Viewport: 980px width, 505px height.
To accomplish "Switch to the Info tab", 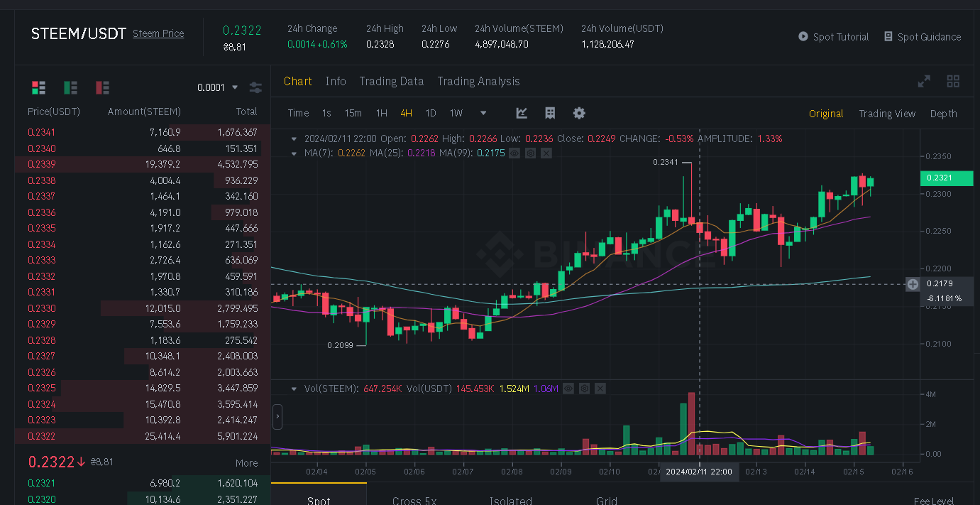I will point(336,81).
